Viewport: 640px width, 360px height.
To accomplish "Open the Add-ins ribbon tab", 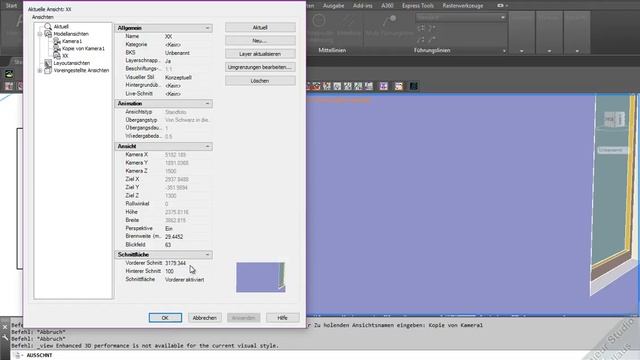I will tap(362, 6).
